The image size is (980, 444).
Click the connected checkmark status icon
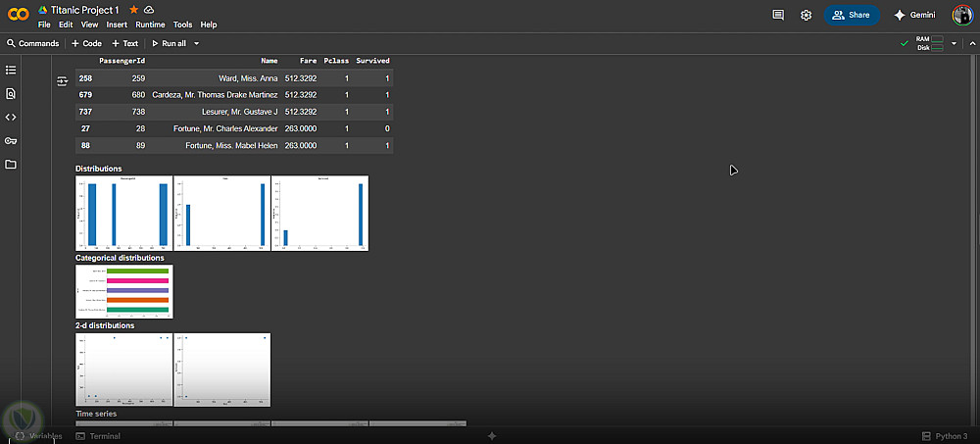[x=904, y=43]
